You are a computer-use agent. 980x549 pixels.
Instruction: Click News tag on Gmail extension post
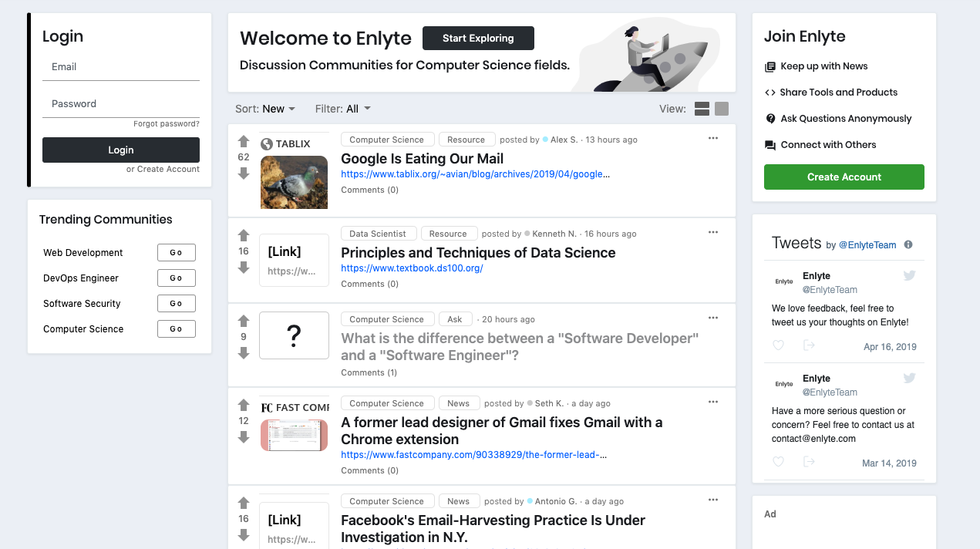click(x=458, y=403)
